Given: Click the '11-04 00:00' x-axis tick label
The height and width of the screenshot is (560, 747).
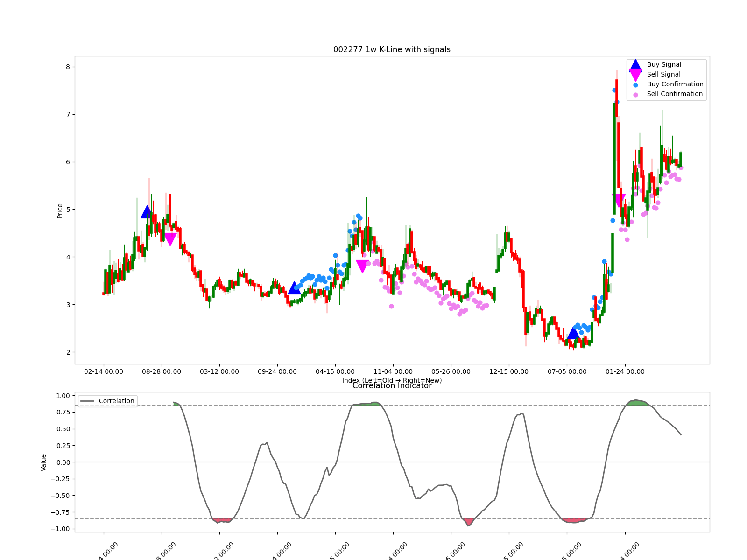Looking at the screenshot, I should pyautogui.click(x=393, y=371).
